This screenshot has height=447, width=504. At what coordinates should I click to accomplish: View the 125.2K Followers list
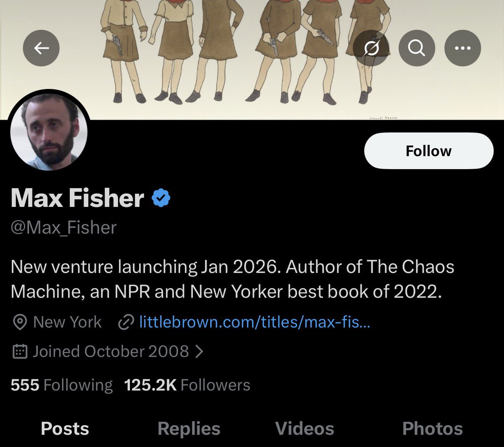187,385
